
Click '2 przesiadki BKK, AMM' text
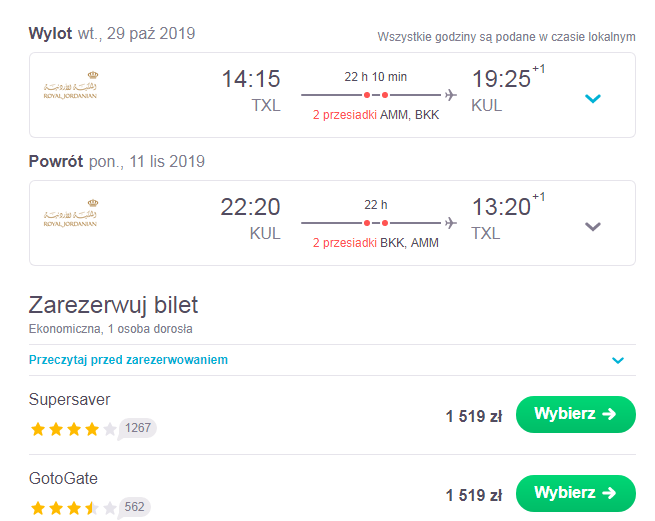click(x=376, y=242)
